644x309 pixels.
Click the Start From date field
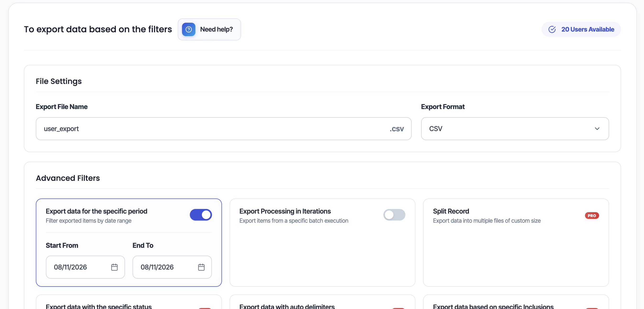point(85,267)
